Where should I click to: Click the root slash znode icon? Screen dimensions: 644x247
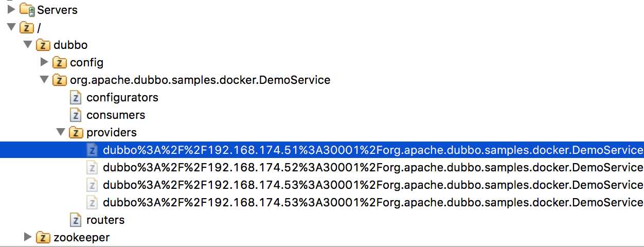click(27, 27)
